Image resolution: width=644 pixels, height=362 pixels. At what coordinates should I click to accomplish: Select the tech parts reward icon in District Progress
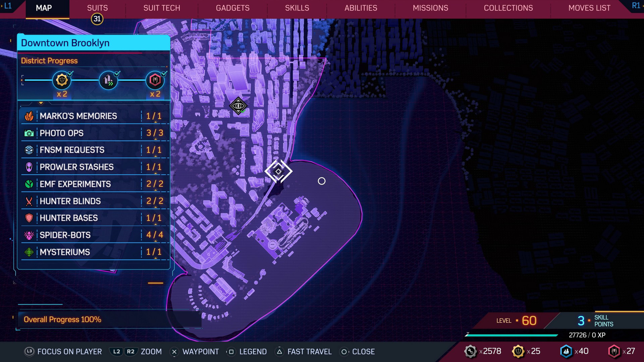62,80
